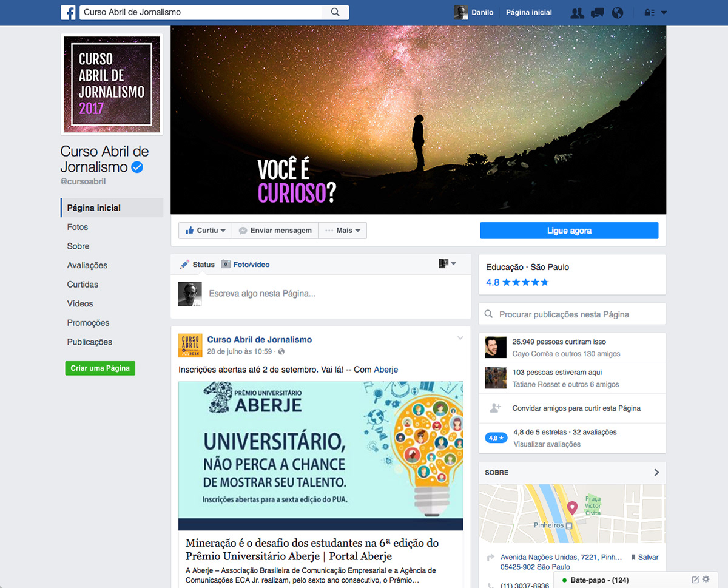This screenshot has width=728, height=588.
Task: Expand the Mais dropdown menu
Action: (343, 231)
